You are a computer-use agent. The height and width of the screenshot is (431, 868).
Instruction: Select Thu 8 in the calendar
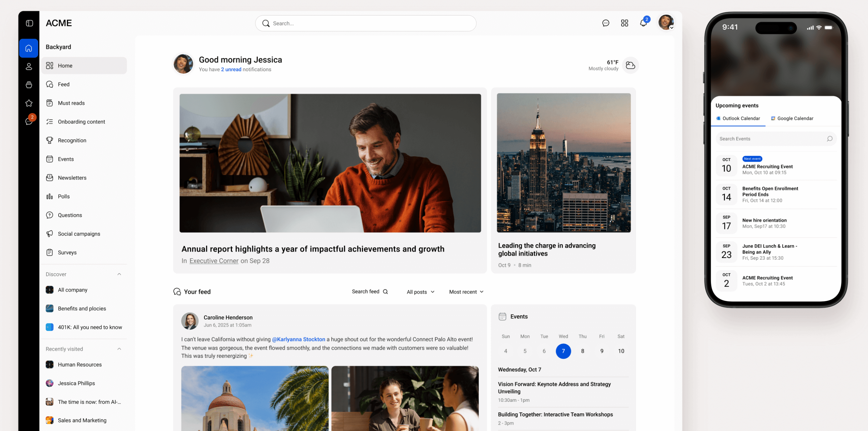point(583,351)
